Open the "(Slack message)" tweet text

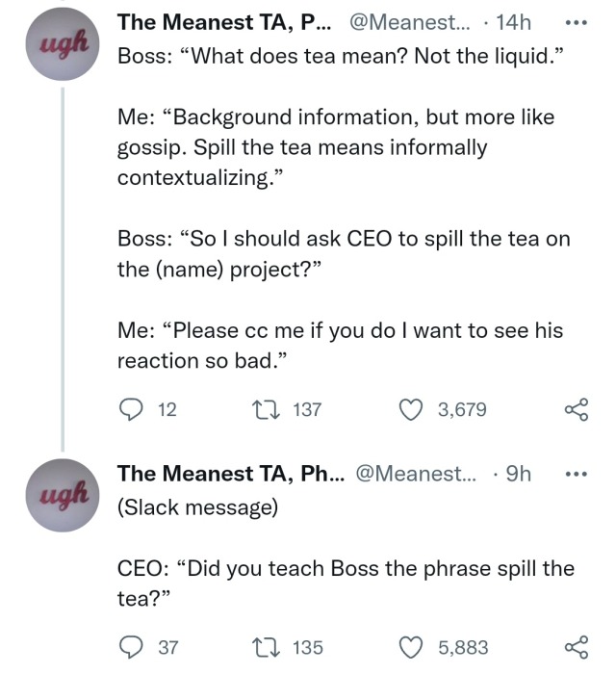click(196, 506)
